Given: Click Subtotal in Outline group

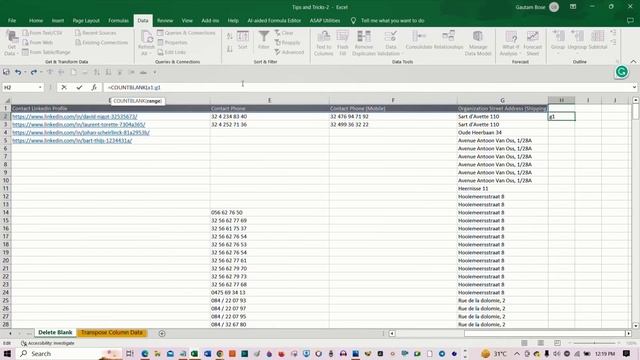Looking at the screenshot, I should pyautogui.click(x=598, y=40).
